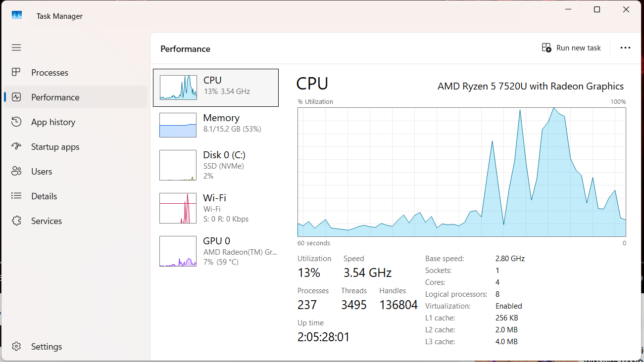This screenshot has width=644, height=362.
Task: Show Disk 0 (C:) performance
Action: 216,165
